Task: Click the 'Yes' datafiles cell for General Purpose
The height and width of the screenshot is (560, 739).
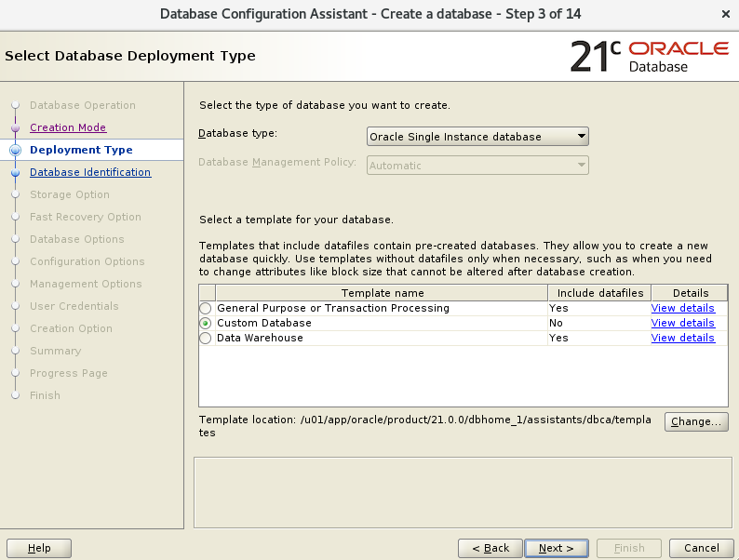Action: coord(599,308)
